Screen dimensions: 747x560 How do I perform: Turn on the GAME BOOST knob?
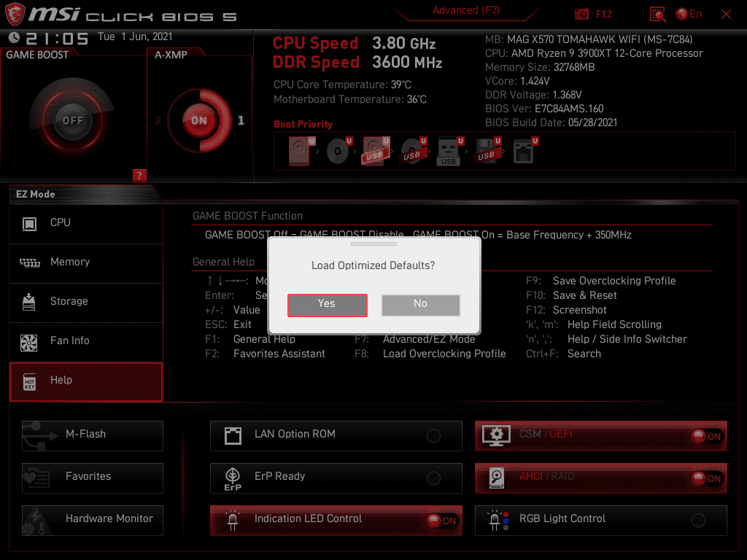point(72,120)
